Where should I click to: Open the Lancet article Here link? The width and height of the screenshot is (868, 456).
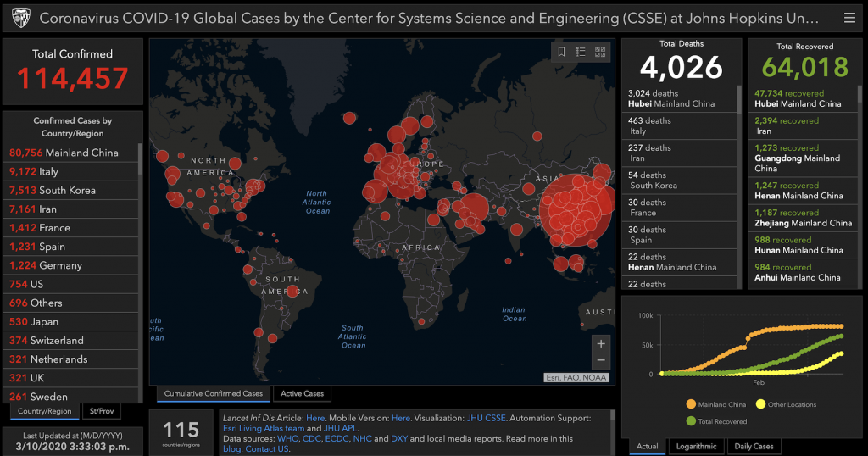pos(315,419)
